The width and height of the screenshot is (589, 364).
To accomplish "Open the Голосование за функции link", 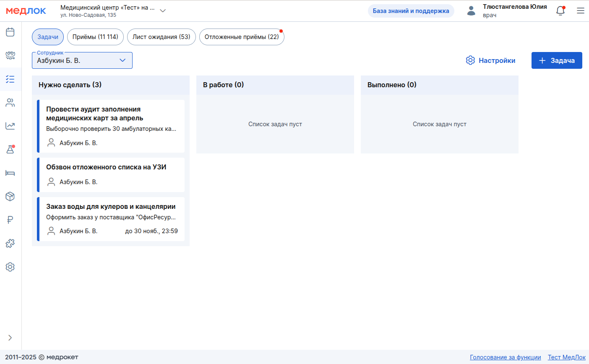I will point(505,357).
